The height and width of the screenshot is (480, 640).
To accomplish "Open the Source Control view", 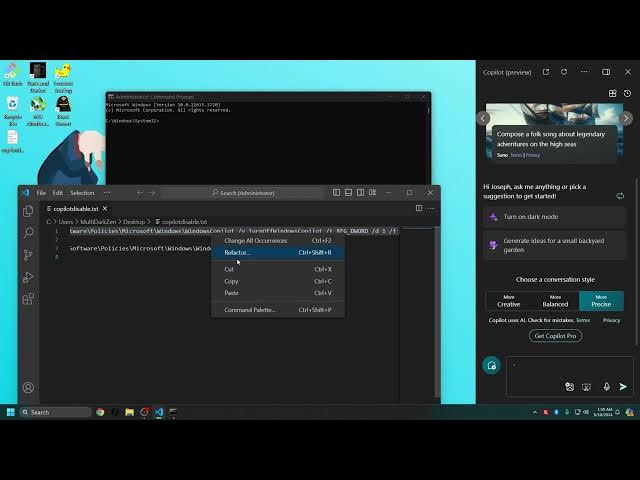I will click(x=28, y=255).
